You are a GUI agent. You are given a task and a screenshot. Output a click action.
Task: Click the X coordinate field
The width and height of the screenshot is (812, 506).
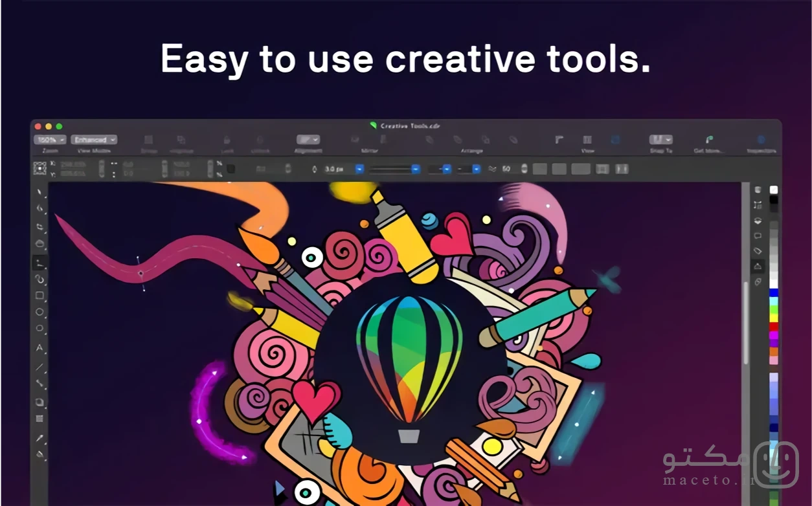point(77,164)
